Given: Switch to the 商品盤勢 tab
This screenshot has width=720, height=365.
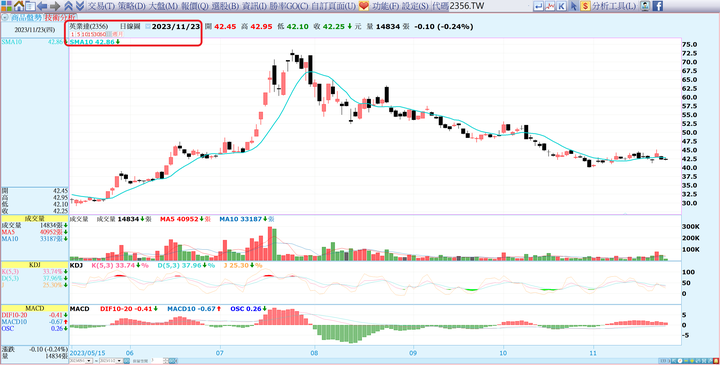Looking at the screenshot, I should point(26,17).
